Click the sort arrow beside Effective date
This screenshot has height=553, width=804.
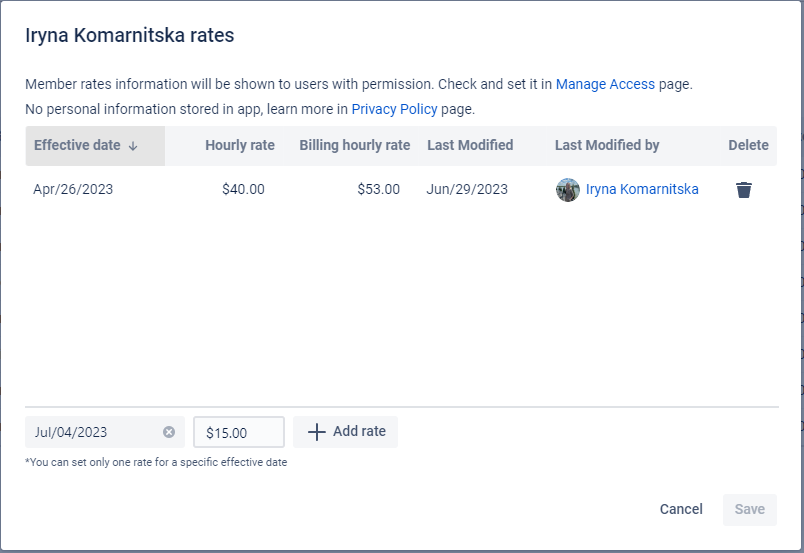[x=133, y=146]
